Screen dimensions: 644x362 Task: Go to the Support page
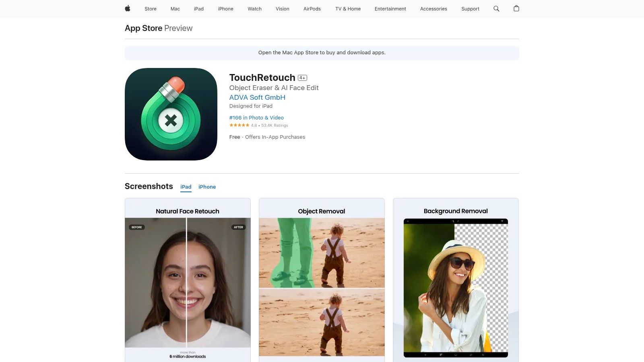(x=470, y=9)
